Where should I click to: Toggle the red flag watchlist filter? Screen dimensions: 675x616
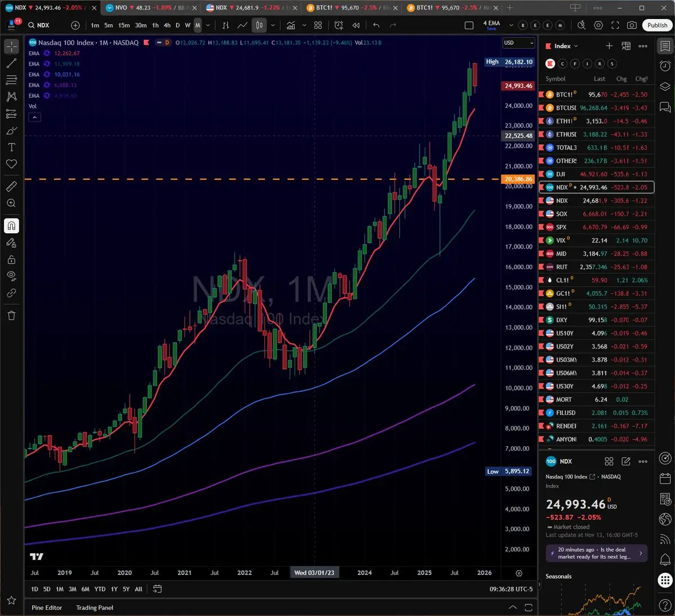[550, 64]
